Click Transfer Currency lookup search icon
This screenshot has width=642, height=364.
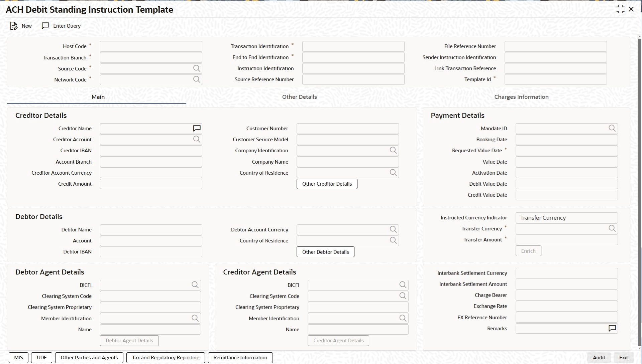point(612,228)
